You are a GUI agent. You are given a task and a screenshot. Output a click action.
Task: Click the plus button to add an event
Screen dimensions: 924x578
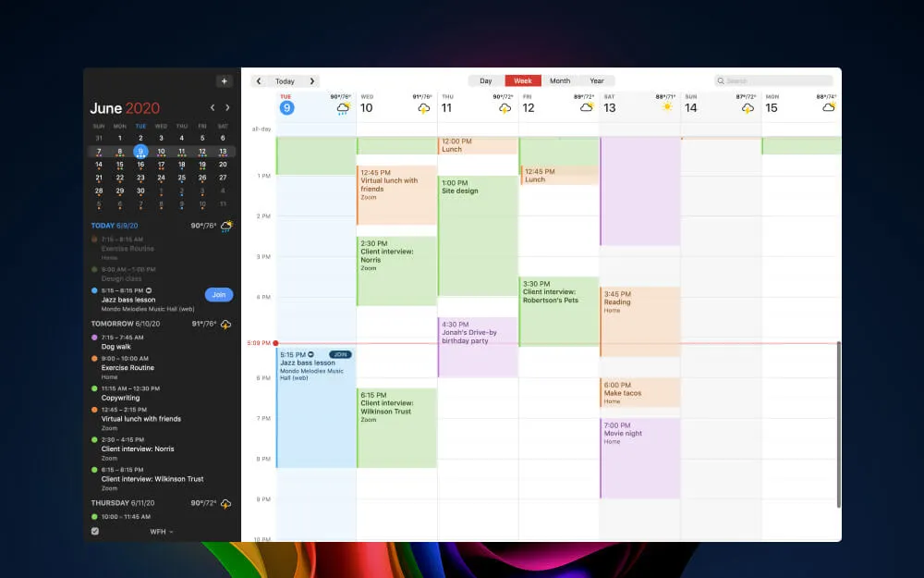tap(224, 81)
